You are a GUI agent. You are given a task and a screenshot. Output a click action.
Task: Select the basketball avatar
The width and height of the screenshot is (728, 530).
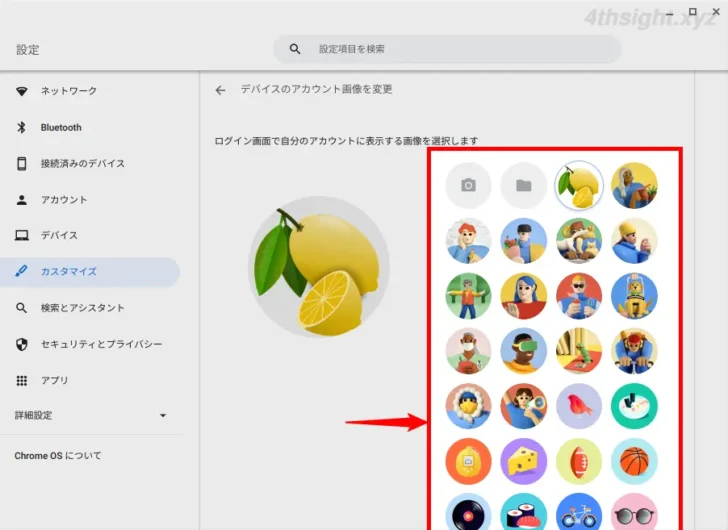pos(634,462)
